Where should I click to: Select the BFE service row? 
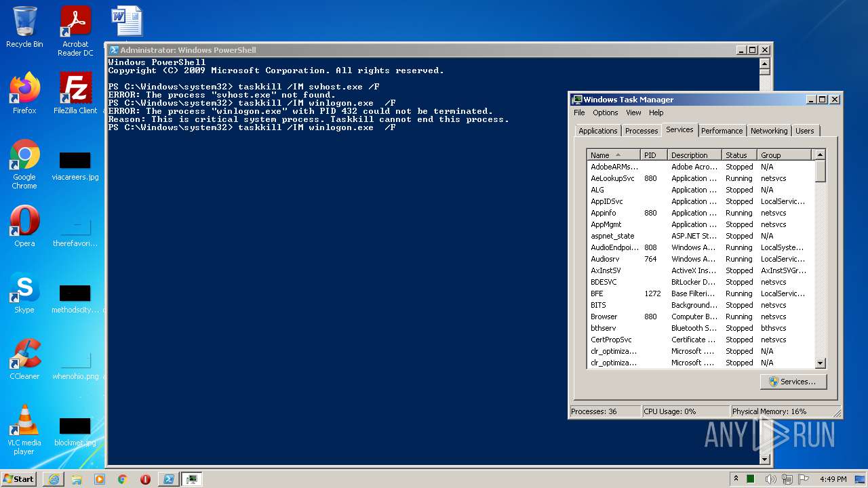point(700,293)
